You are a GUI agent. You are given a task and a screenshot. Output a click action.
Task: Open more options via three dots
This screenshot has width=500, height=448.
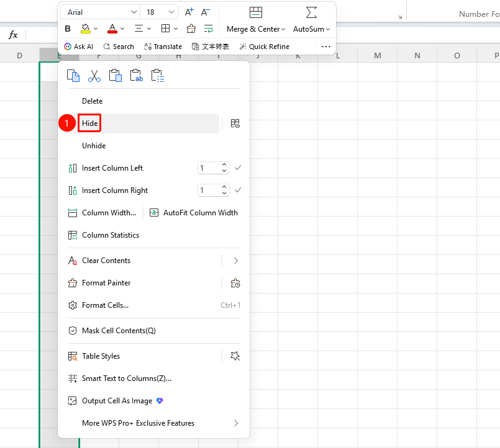click(x=326, y=47)
